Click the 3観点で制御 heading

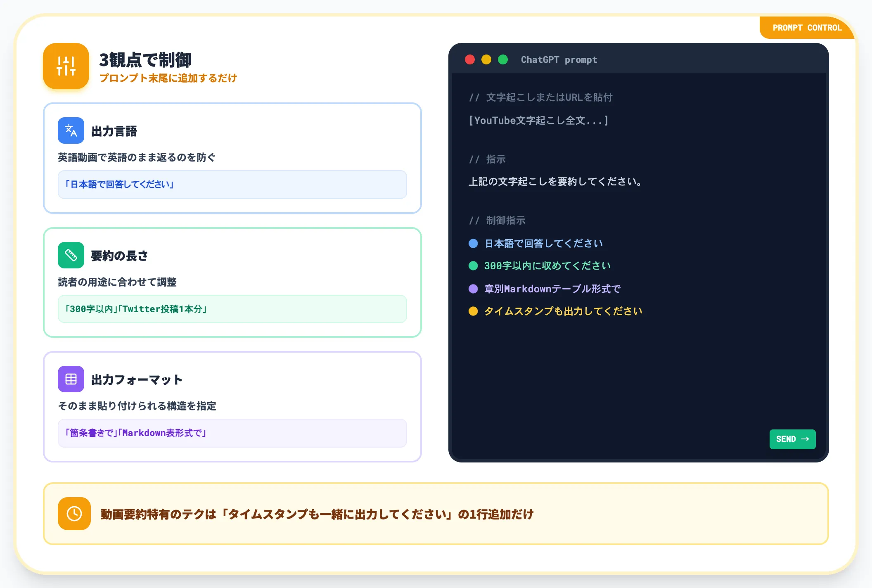click(145, 60)
